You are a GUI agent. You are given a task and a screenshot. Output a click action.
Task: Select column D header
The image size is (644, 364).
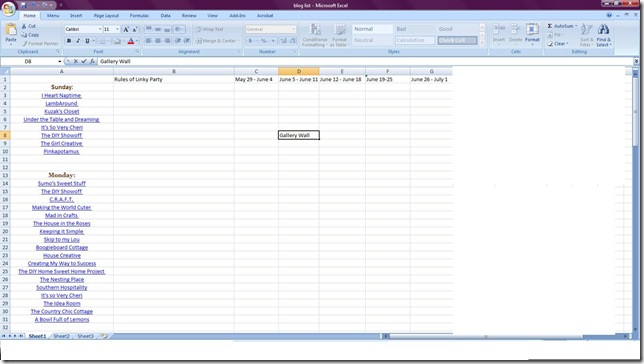pos(299,71)
